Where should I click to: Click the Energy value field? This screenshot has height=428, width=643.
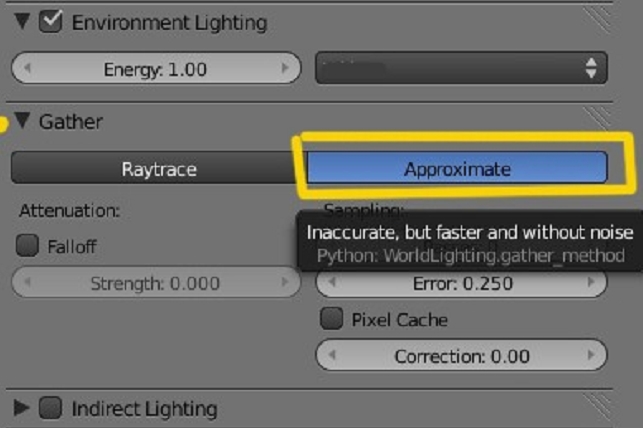pyautogui.click(x=155, y=69)
